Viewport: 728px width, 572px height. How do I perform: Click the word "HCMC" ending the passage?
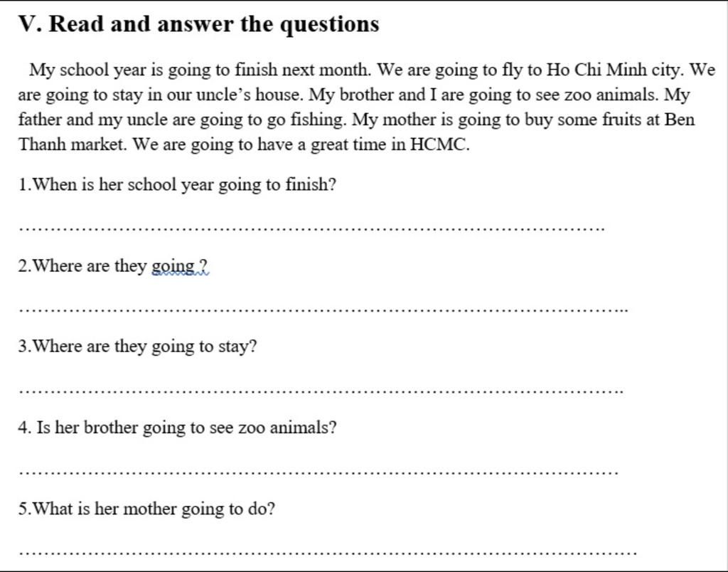pyautogui.click(x=439, y=145)
